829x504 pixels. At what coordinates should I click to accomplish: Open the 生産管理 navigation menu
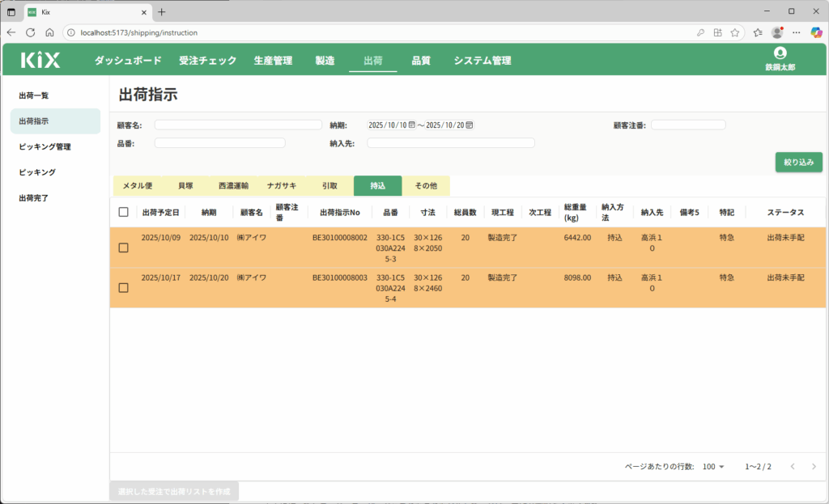pyautogui.click(x=273, y=61)
